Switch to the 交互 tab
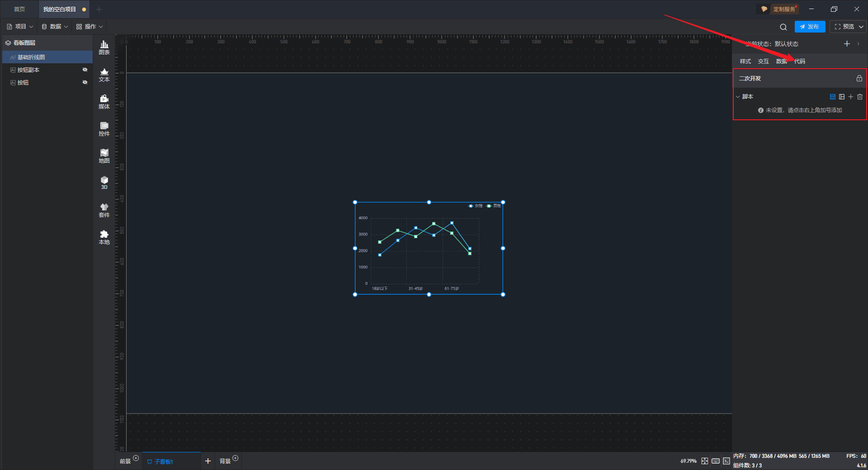This screenshot has width=868, height=470. click(763, 61)
